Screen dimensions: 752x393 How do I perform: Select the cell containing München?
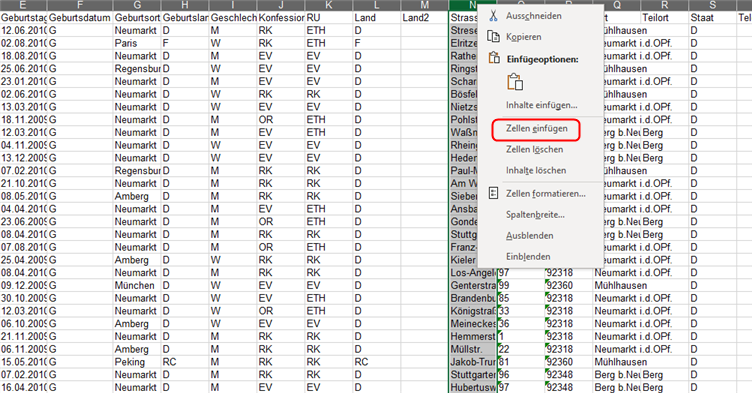pyautogui.click(x=137, y=286)
